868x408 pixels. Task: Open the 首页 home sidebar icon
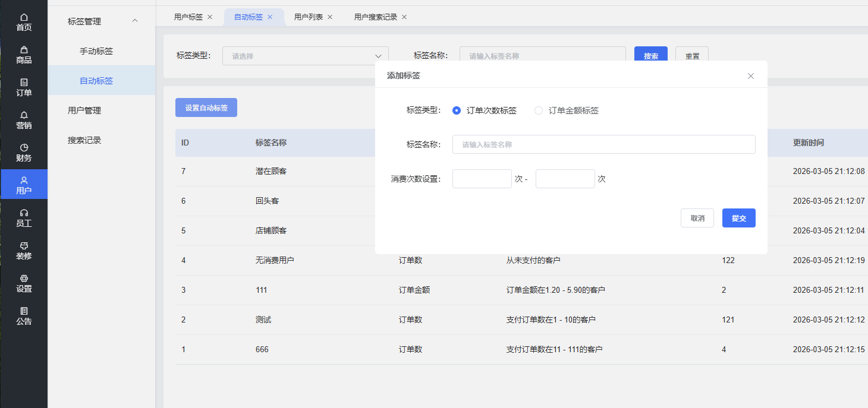[x=24, y=22]
